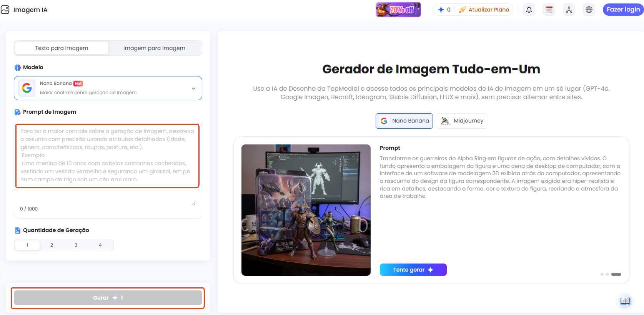Click the Atualizar Plano upgrade link
Screen dimensions: 644x315
(484, 10)
